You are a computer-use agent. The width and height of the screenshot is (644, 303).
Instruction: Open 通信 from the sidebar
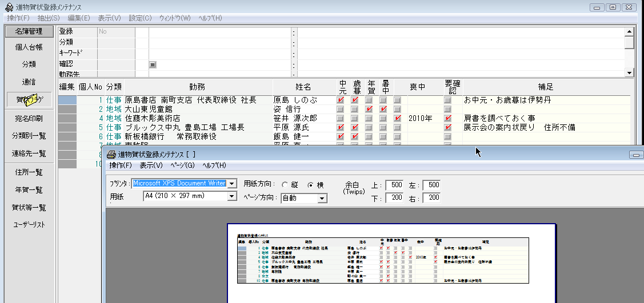29,82
